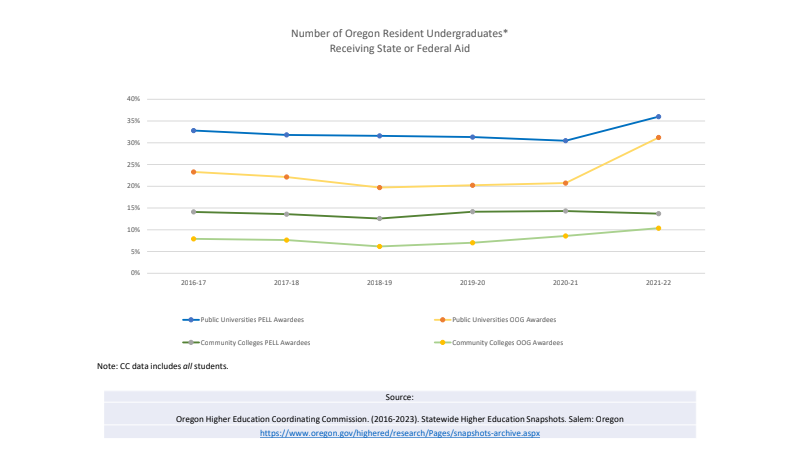Click the 'Receiving State or Federal Aid' subtitle
This screenshot has height=450, width=800.
coord(399,48)
